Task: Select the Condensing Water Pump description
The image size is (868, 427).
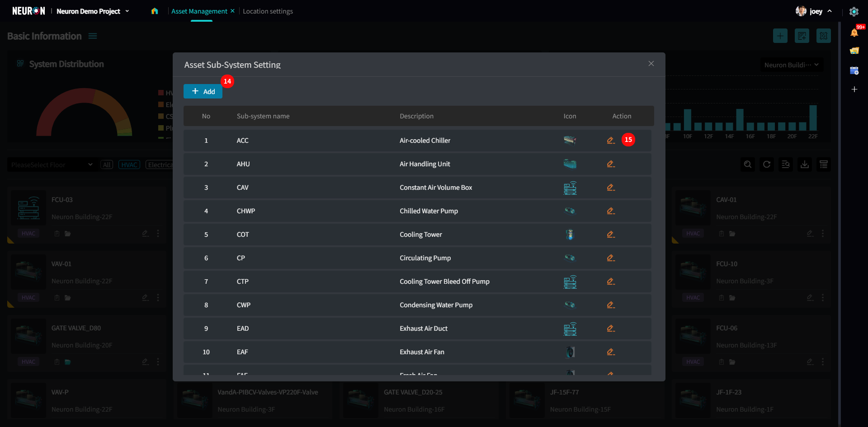Action: (x=436, y=305)
